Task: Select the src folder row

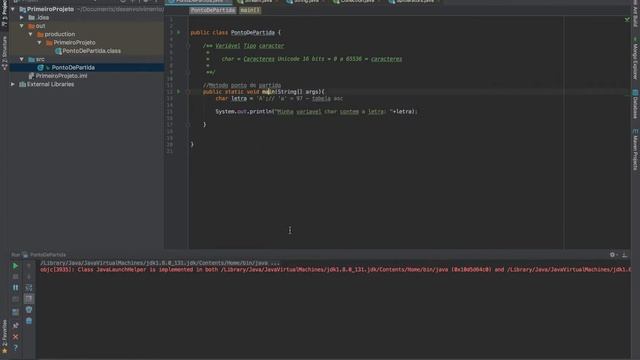Action: tap(87, 59)
